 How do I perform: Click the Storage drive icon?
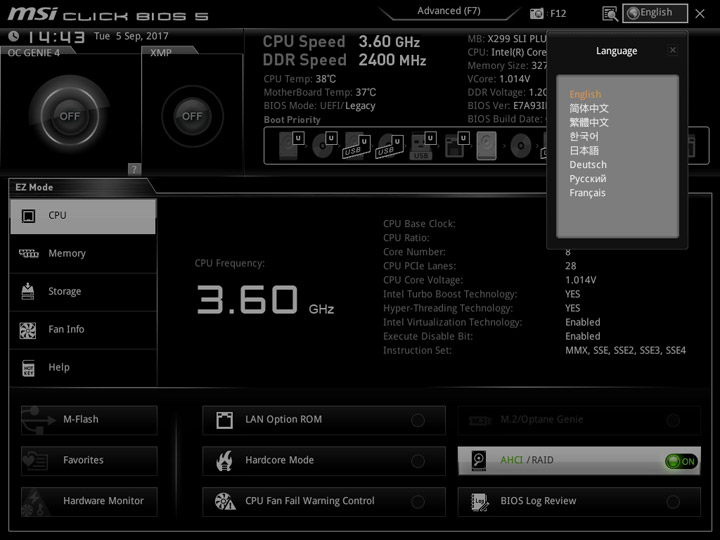click(x=28, y=291)
